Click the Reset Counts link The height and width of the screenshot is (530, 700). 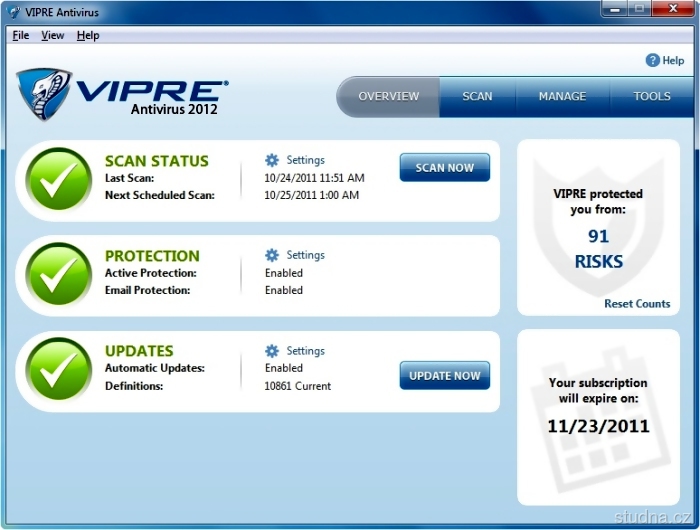click(x=637, y=304)
